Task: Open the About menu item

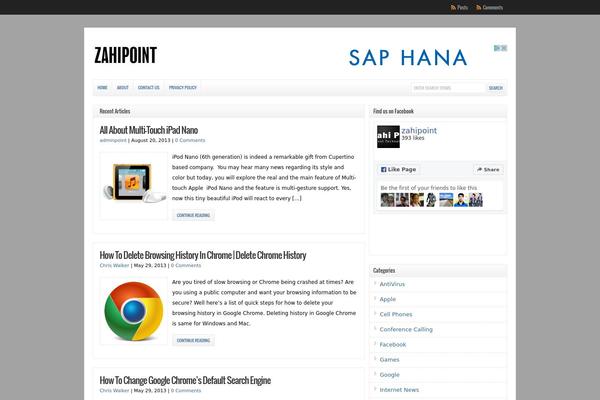Action: 122,88
